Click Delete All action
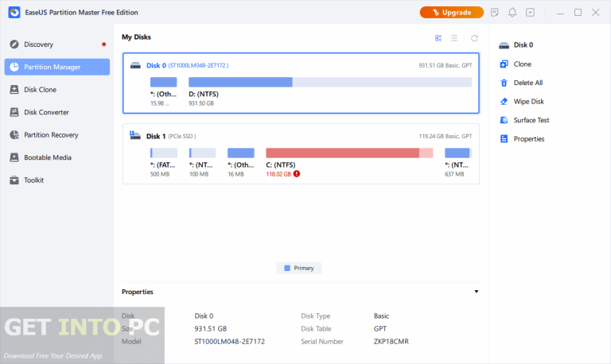 pos(521,83)
